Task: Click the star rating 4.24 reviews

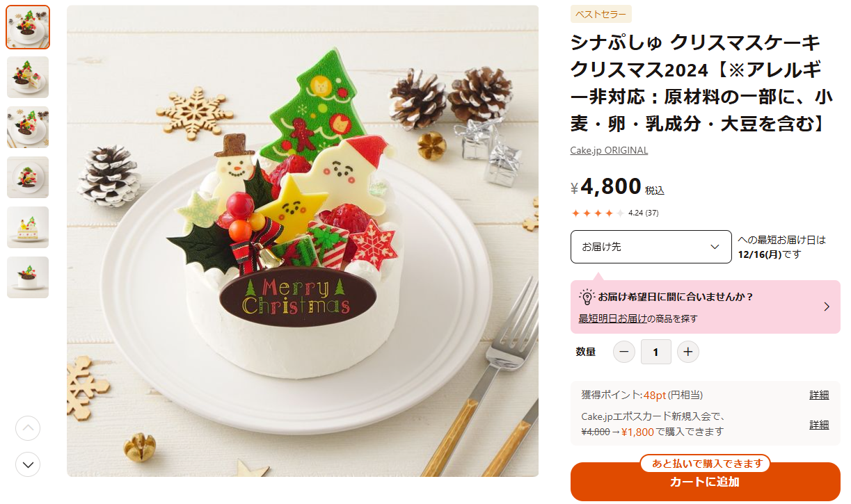Action: click(614, 213)
